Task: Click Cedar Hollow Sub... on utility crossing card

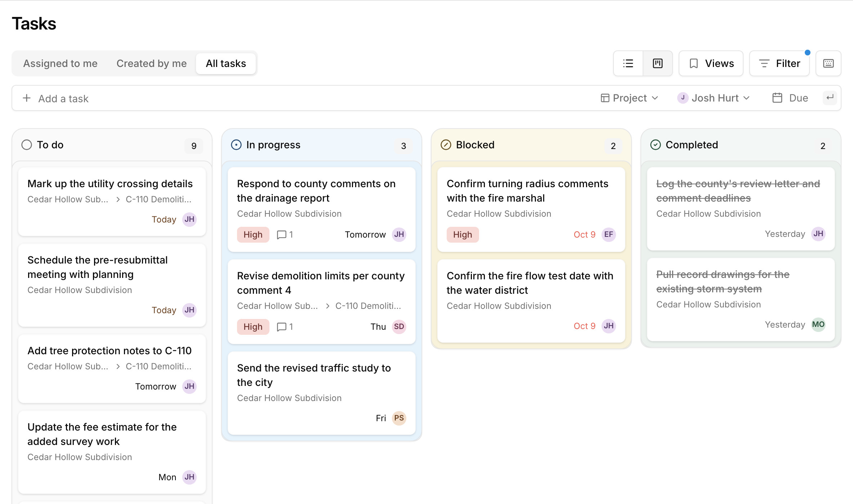Action: tap(68, 199)
